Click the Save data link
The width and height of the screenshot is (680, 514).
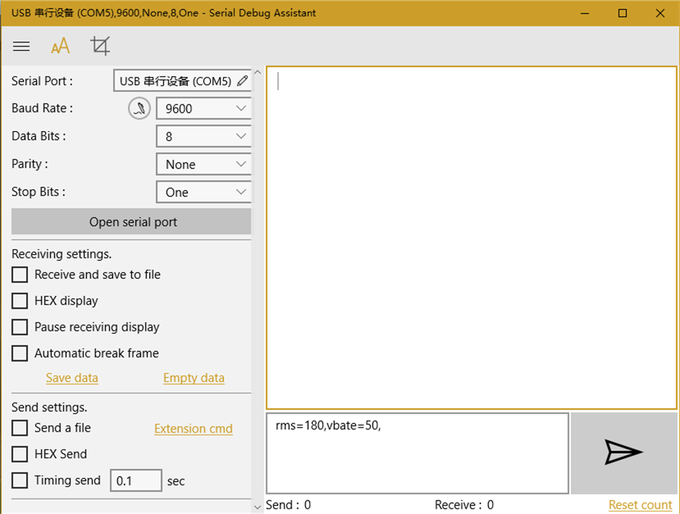coord(72,378)
